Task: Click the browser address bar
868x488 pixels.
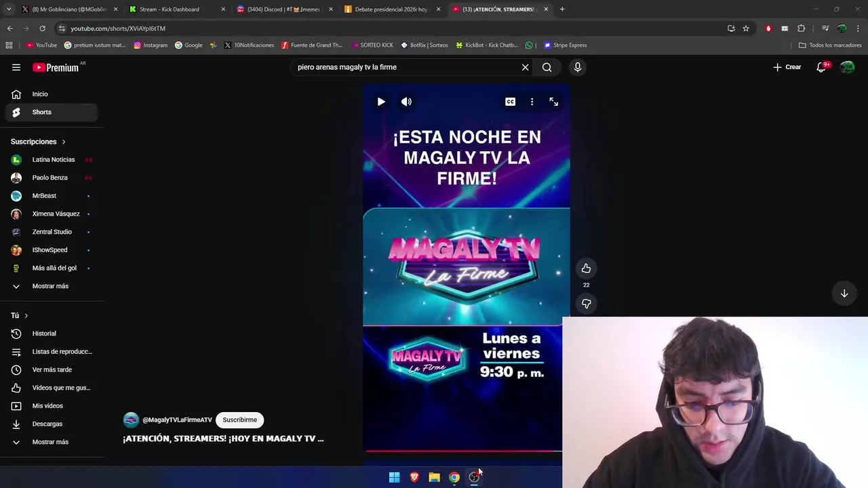Action: 390,28
